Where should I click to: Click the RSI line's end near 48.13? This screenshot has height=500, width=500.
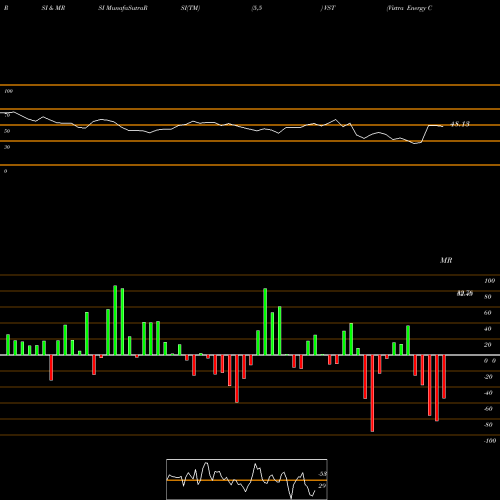tap(443, 126)
